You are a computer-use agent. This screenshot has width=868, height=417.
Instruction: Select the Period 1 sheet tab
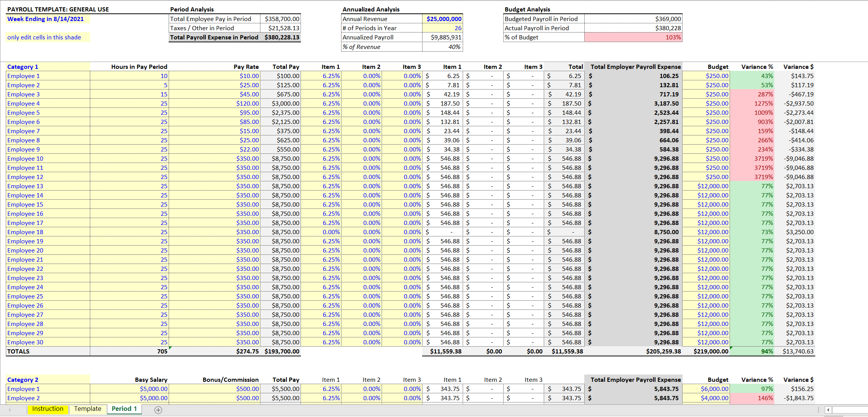(x=124, y=409)
